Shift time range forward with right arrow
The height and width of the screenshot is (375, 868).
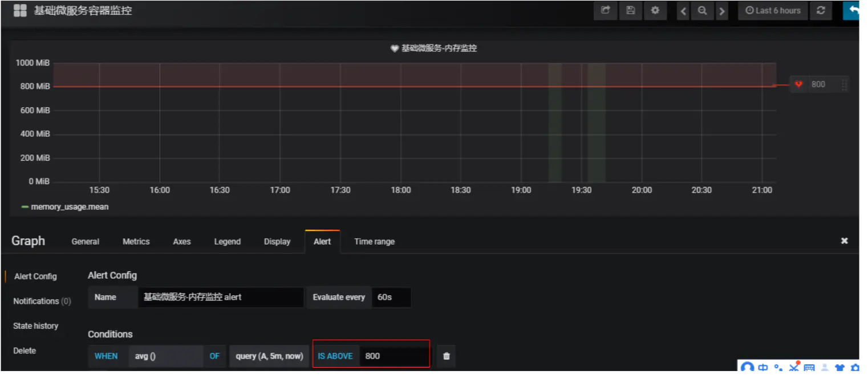[x=722, y=11]
